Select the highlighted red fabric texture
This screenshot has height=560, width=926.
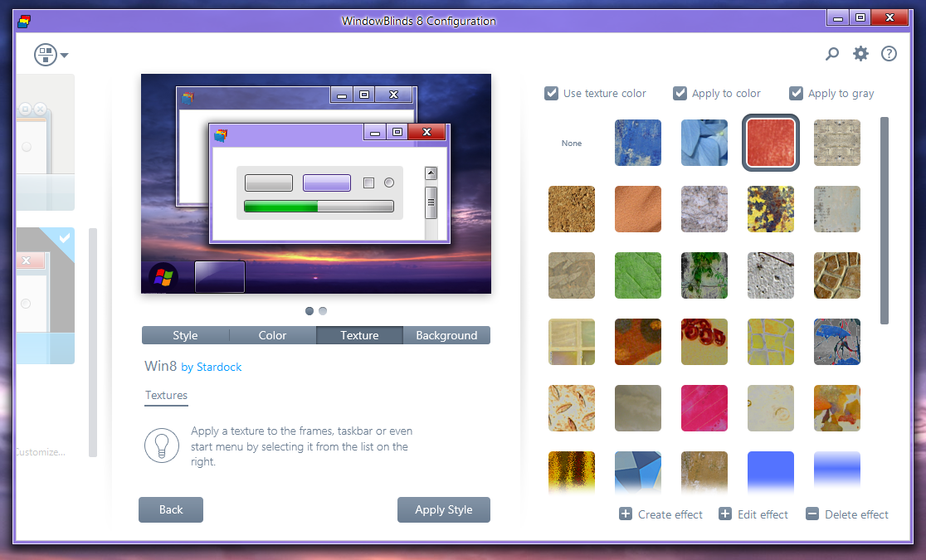[x=771, y=143]
